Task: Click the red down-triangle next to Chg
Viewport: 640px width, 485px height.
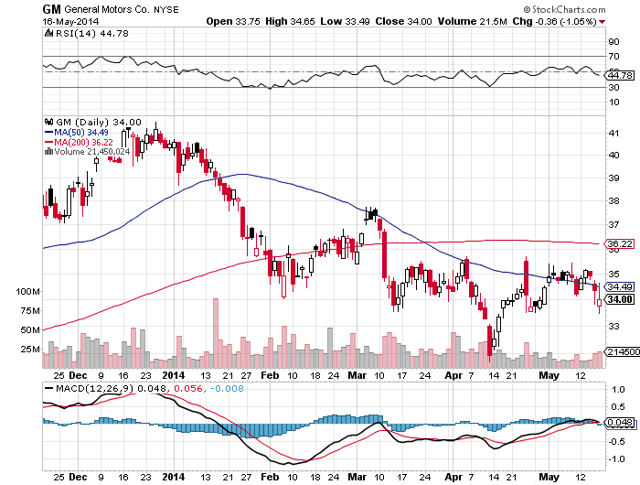Action: (602, 22)
